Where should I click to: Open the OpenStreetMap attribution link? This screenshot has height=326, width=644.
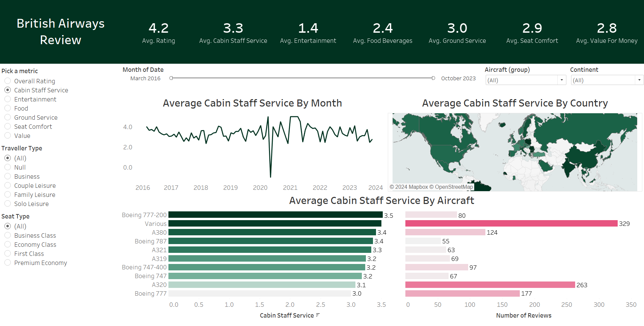[x=454, y=186]
